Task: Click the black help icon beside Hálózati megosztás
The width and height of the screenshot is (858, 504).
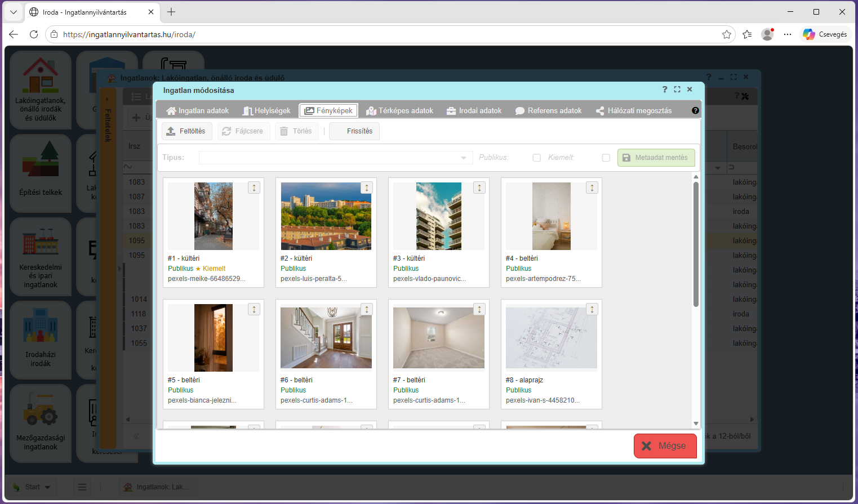Action: (x=695, y=111)
